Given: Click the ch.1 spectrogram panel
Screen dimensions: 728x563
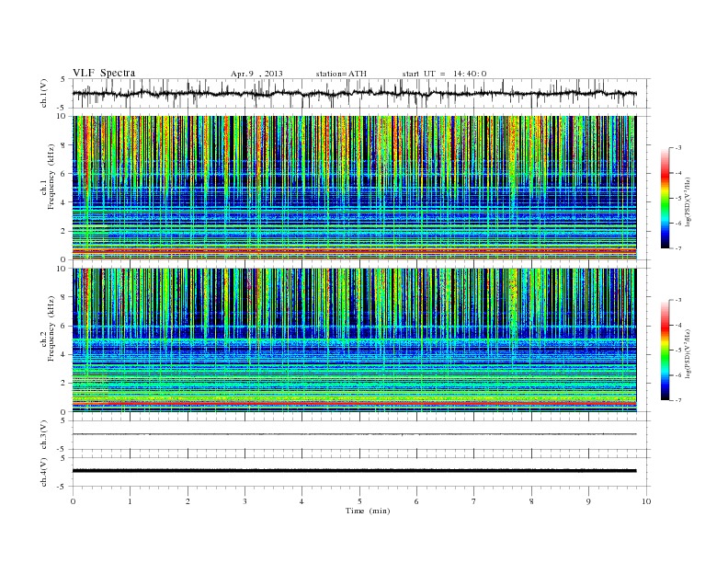Looking at the screenshot, I should click(354, 188).
